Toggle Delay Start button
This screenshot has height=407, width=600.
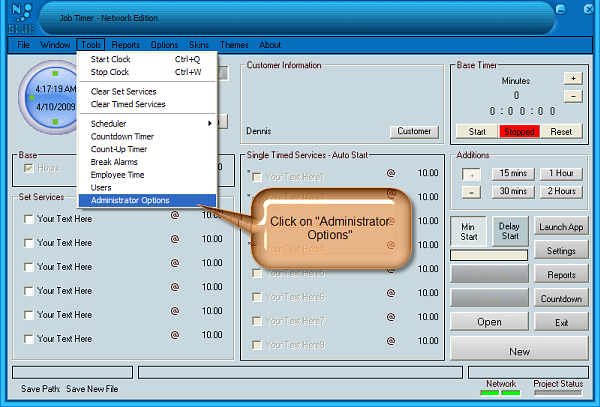(510, 231)
